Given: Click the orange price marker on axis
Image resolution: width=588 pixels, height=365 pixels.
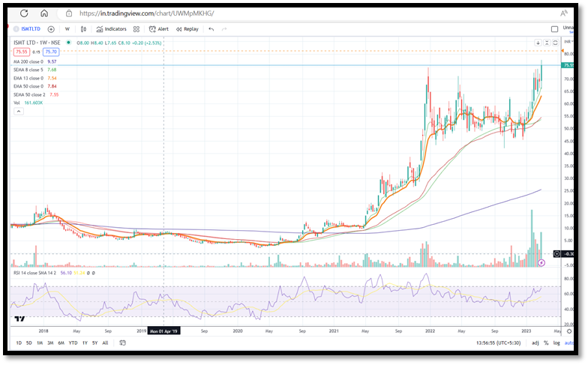Looking at the screenshot, I should click(562, 51).
